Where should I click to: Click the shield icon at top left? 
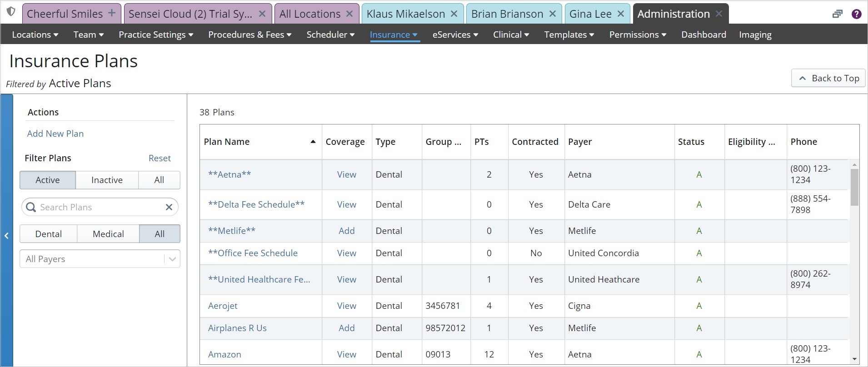point(11,12)
